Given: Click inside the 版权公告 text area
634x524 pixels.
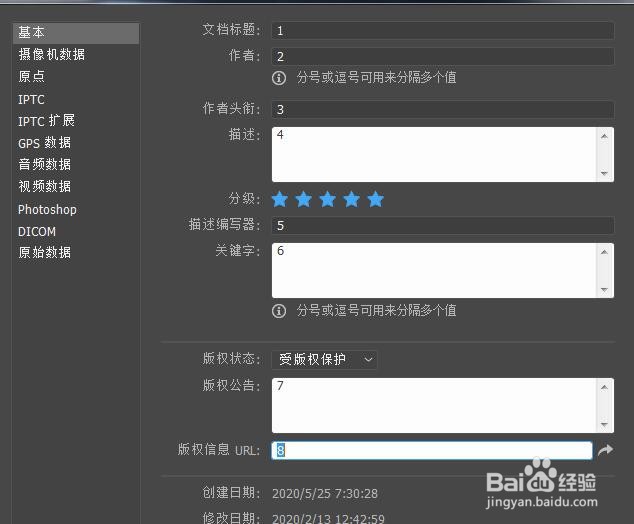Looking at the screenshot, I should pos(435,406).
